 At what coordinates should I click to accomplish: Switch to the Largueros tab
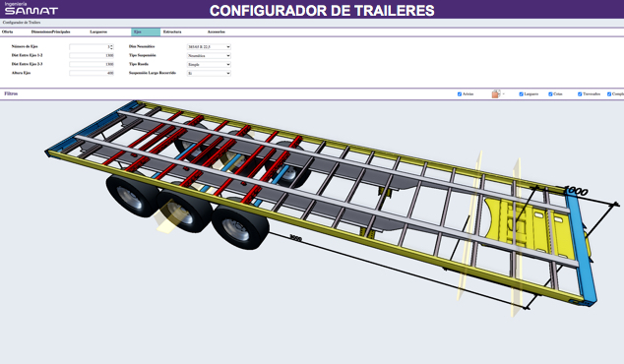(98, 31)
